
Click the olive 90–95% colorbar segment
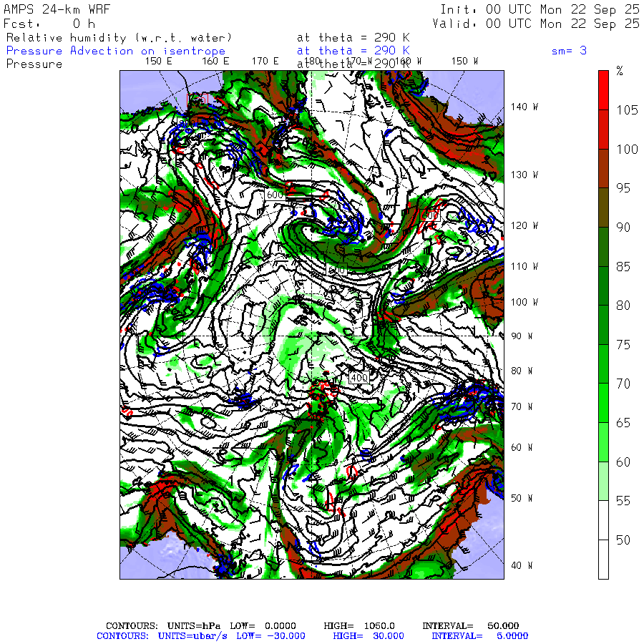(604, 208)
